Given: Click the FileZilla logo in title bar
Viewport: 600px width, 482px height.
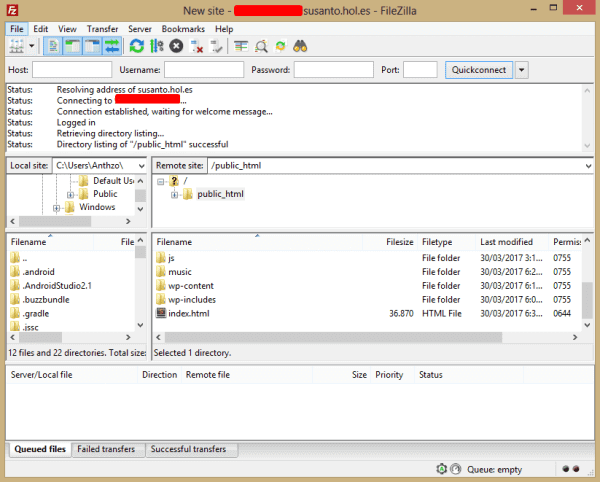Looking at the screenshot, I should pyautogui.click(x=12, y=10).
